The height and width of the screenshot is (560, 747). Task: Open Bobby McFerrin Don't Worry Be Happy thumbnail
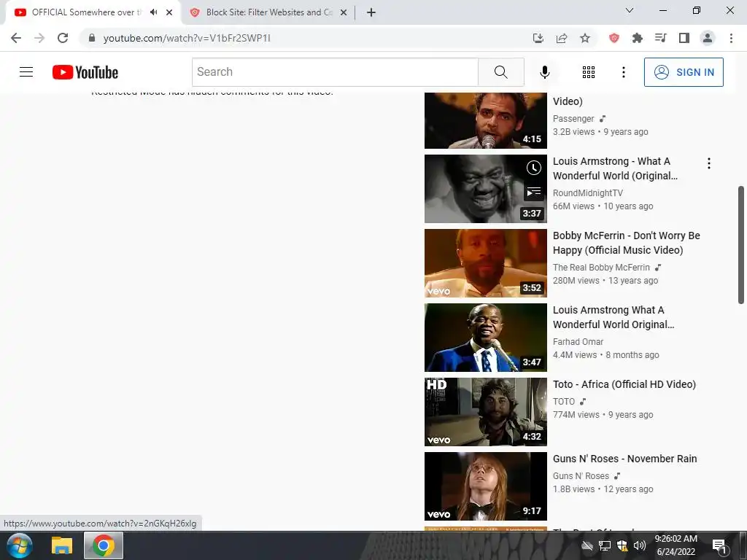point(485,262)
